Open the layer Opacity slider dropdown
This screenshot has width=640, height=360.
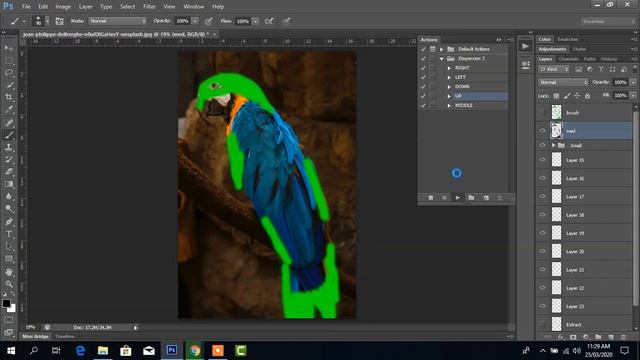click(633, 82)
